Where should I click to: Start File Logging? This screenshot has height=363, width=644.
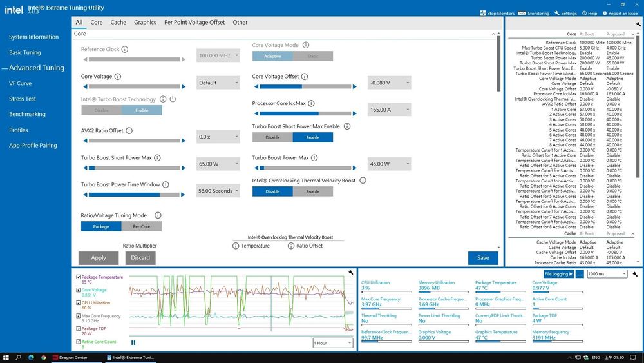(558, 274)
